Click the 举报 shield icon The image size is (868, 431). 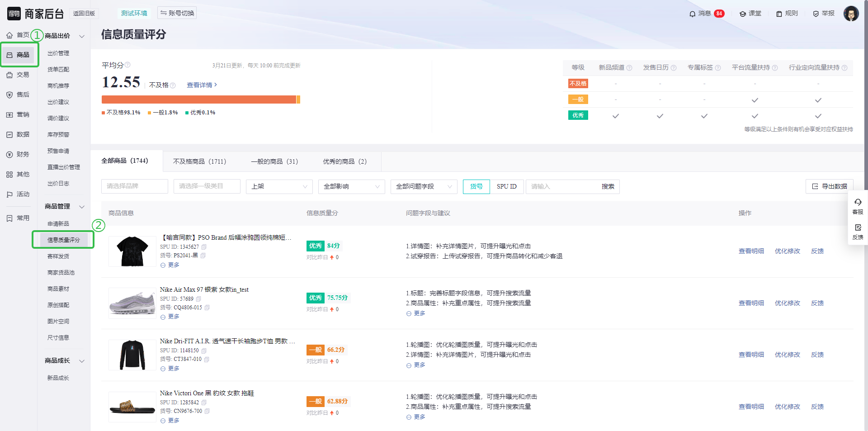pyautogui.click(x=816, y=14)
